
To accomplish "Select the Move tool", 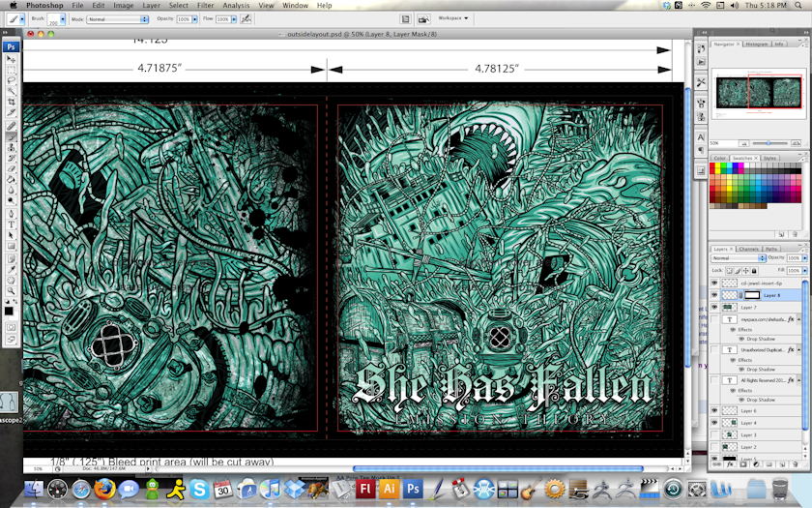I will click(12, 60).
